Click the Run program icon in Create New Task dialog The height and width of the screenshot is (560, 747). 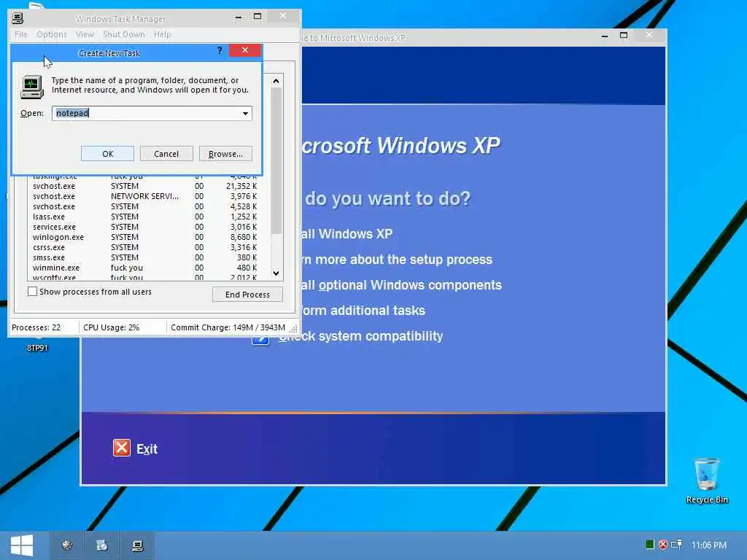tap(32, 87)
